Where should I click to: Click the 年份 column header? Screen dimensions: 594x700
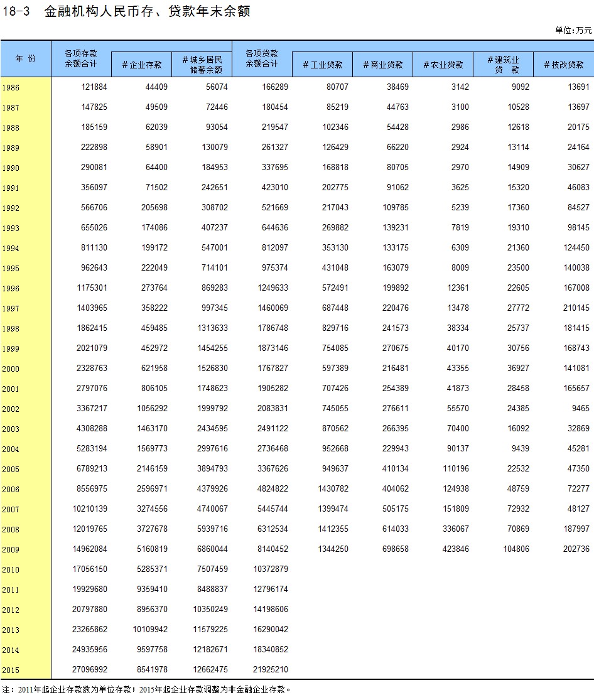tap(26, 58)
